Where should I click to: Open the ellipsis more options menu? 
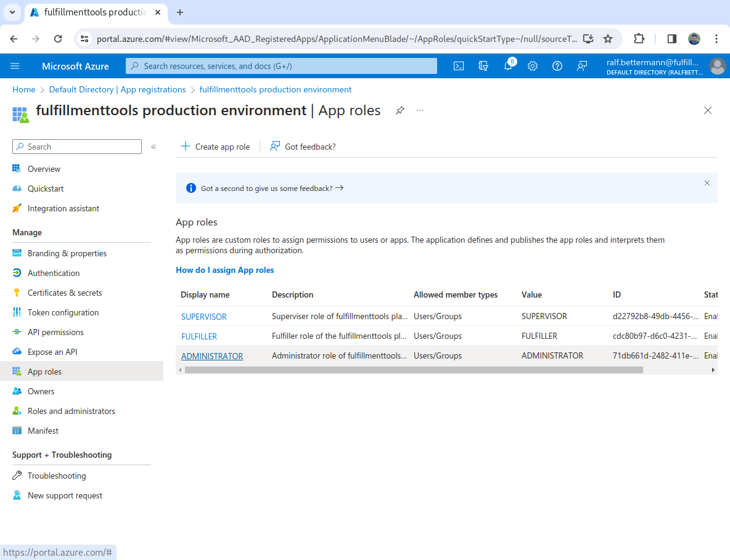pos(420,110)
